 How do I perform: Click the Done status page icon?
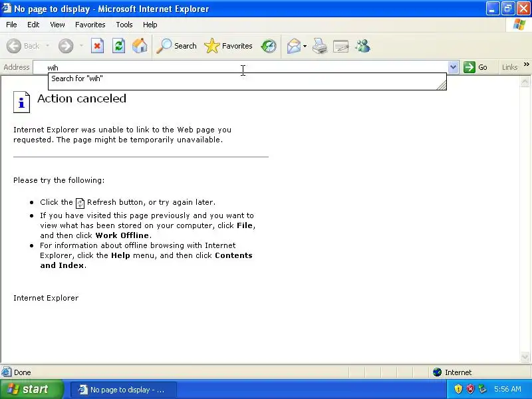pyautogui.click(x=6, y=372)
